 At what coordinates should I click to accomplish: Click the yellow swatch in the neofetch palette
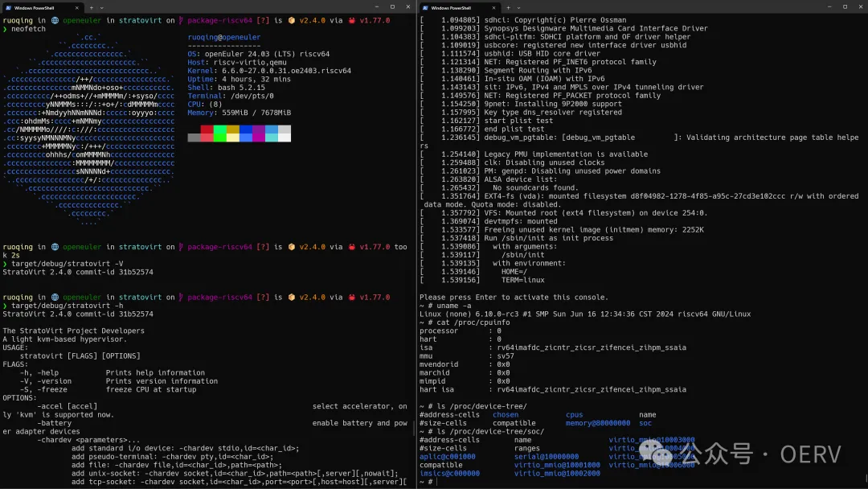[232, 129]
